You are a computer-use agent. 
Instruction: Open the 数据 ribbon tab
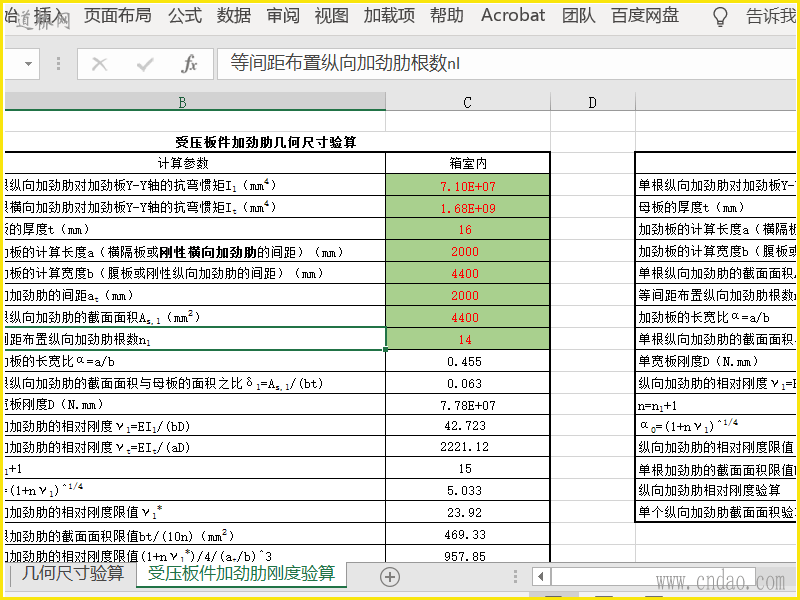click(x=234, y=16)
